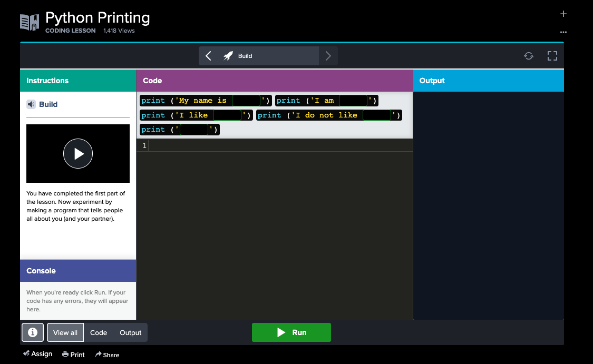
Task: Play the instruction video
Action: tap(78, 153)
